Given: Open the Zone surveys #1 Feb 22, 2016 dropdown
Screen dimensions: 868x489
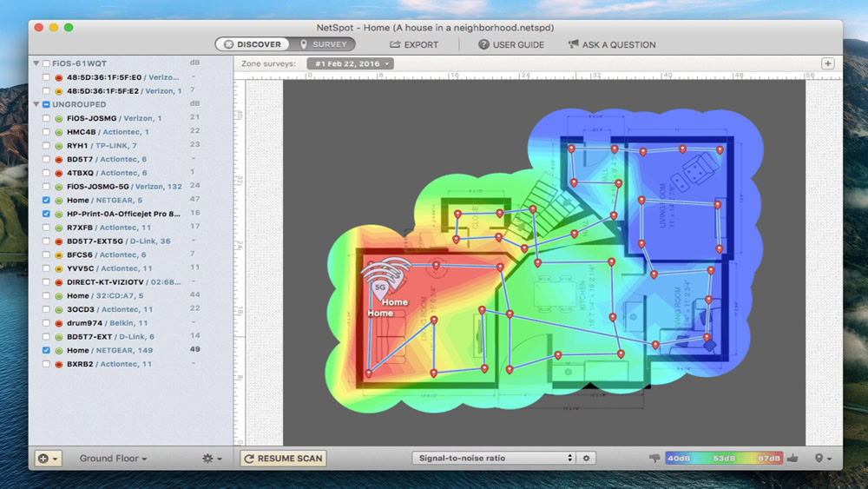Looking at the screenshot, I should (350, 63).
